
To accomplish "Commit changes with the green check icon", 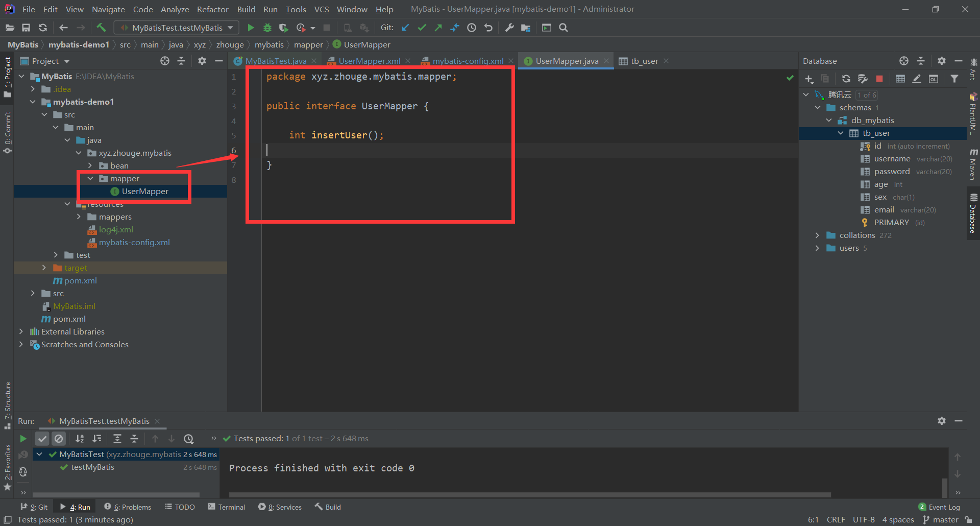I will (422, 28).
